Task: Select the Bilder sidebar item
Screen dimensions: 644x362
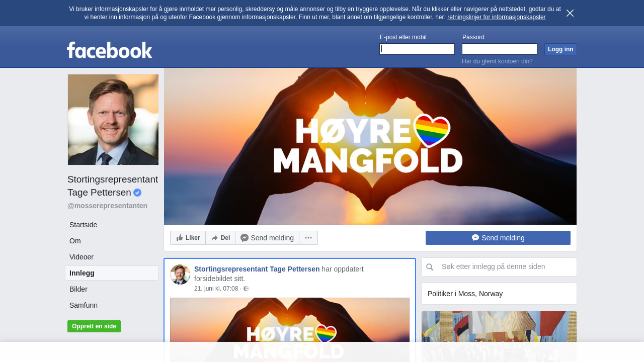Action: click(x=78, y=289)
